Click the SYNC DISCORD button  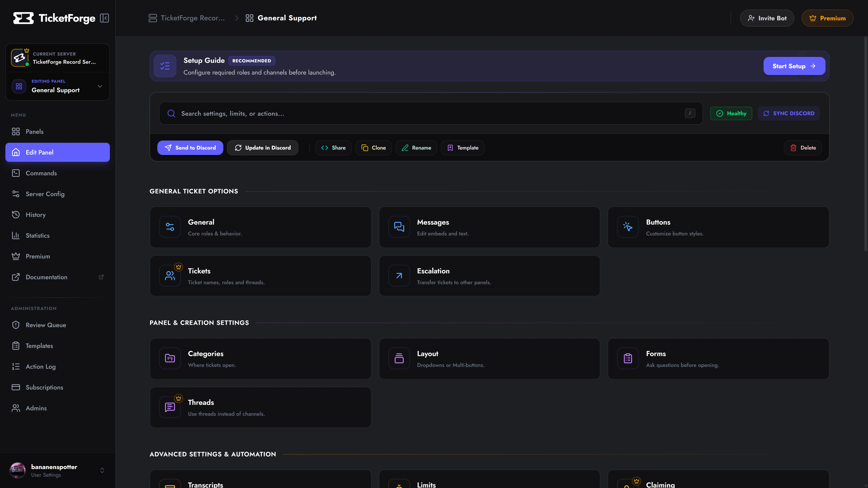pyautogui.click(x=789, y=114)
